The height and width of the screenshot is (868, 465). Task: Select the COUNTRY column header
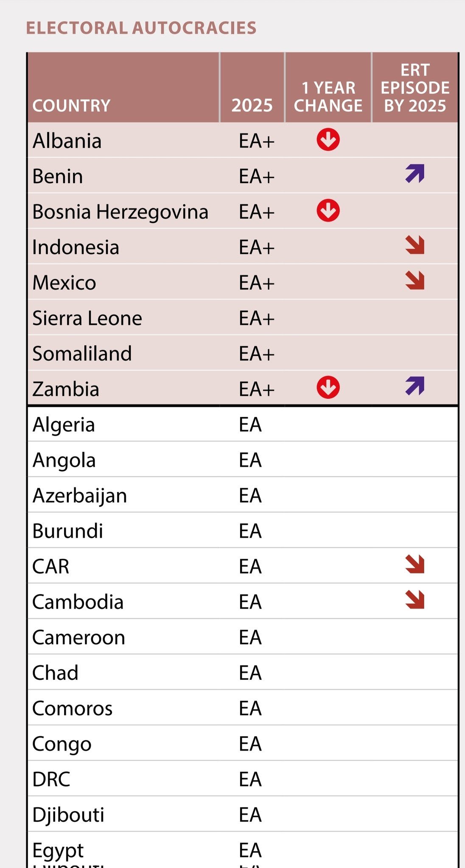pyautogui.click(x=71, y=106)
